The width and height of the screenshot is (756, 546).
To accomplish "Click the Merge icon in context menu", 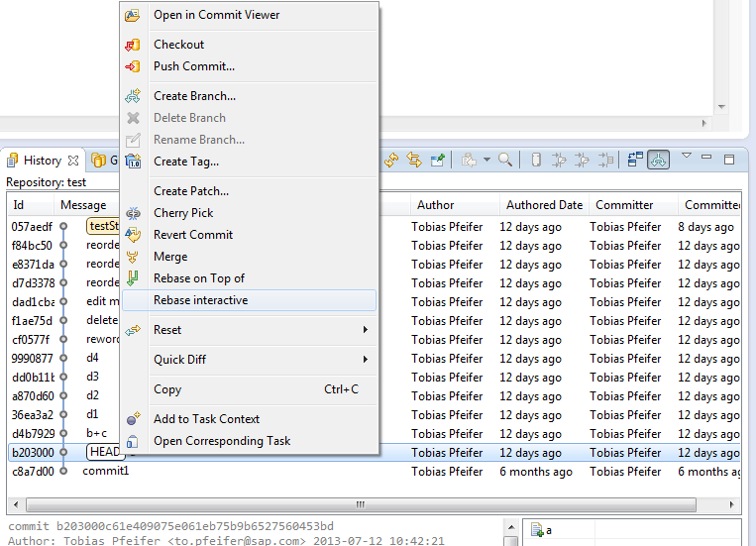I will 133,257.
